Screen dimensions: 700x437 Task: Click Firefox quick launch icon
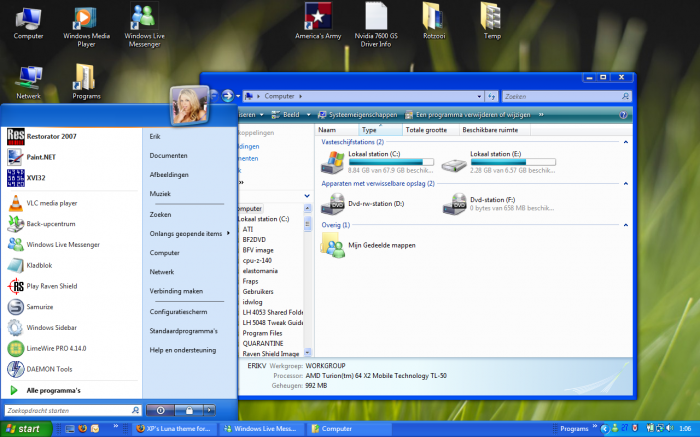82,429
